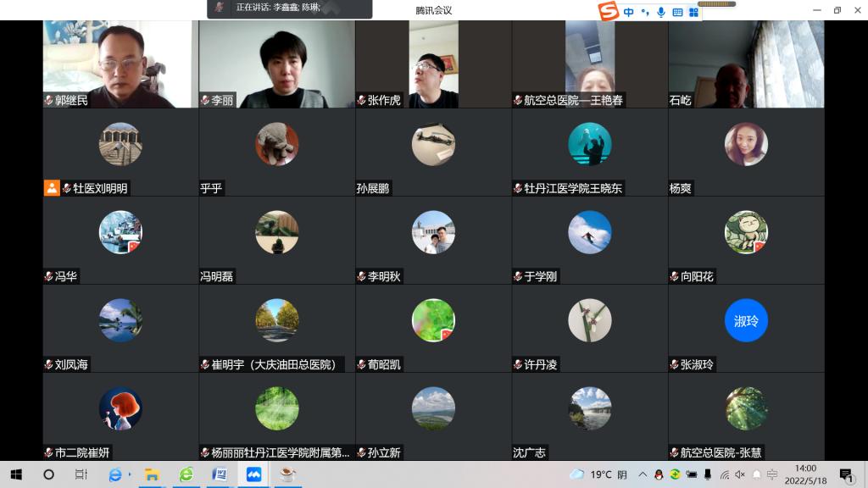This screenshot has height=488, width=868.
Task: Toggle Chinese/English input mode in Sogou bar
Action: click(x=628, y=12)
